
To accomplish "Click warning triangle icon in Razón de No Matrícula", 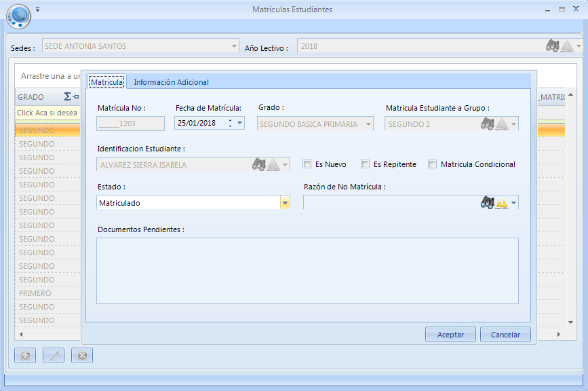I will (x=501, y=203).
